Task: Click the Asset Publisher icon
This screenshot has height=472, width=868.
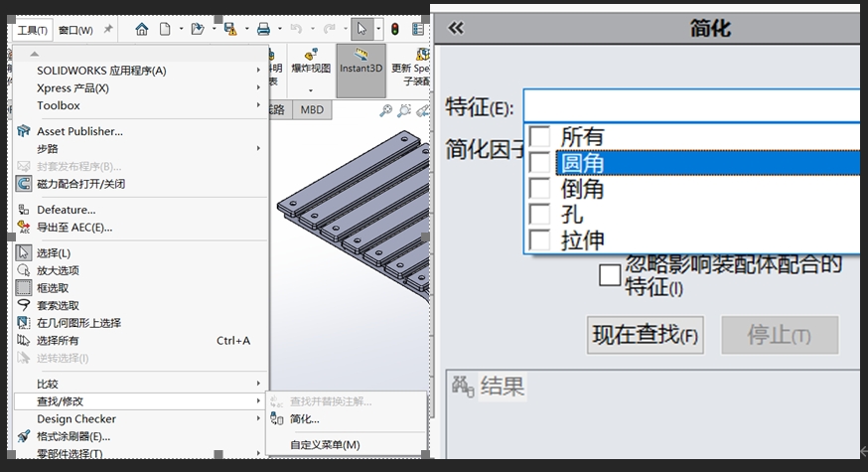Action: coord(23,131)
